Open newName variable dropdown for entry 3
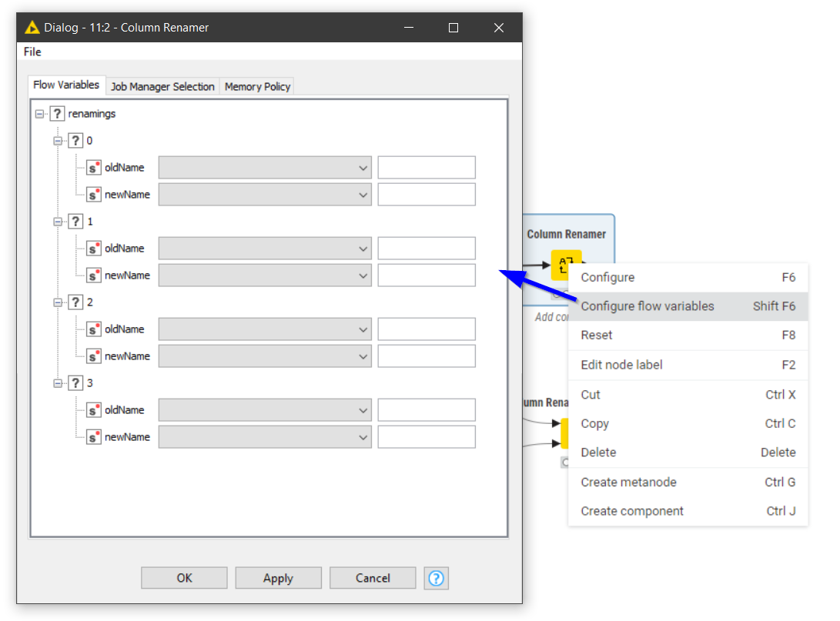This screenshot has height=621, width=840. click(x=265, y=437)
